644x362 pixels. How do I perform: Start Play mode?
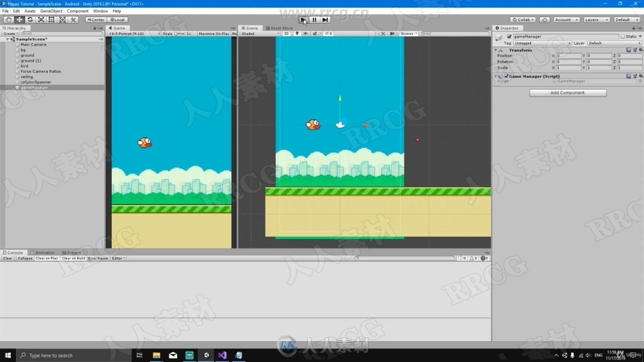[303, 20]
